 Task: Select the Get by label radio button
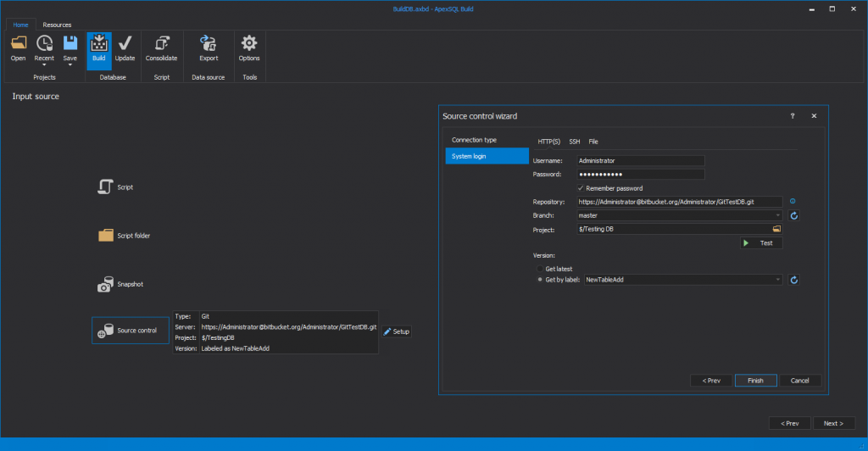click(540, 280)
